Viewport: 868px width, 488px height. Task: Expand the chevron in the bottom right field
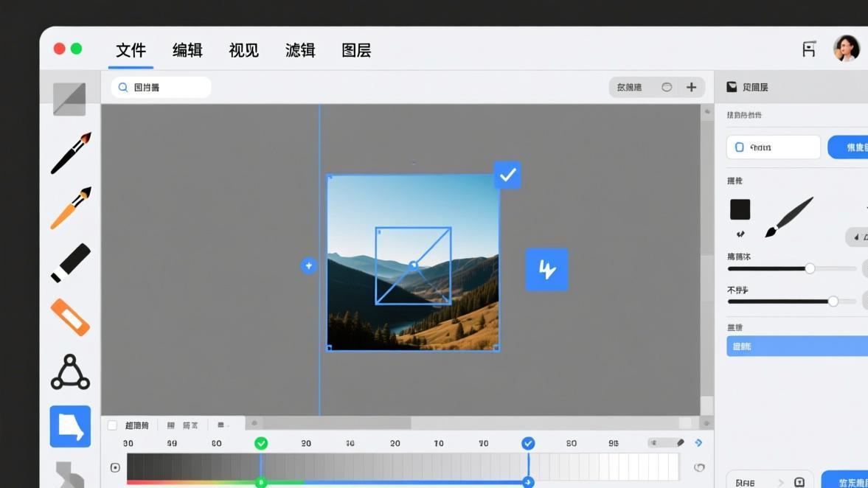coord(781,482)
